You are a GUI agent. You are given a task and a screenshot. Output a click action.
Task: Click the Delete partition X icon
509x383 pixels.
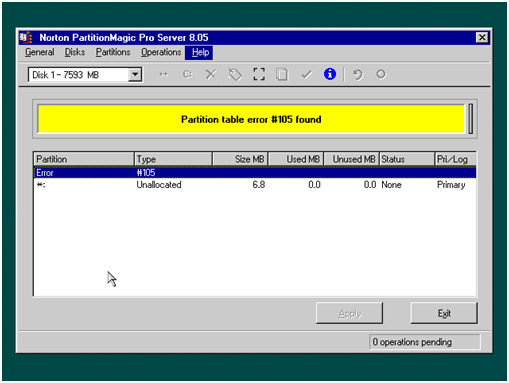(211, 74)
